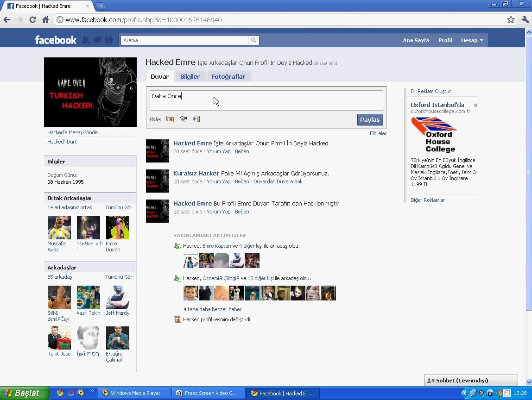Switch to the Duvar tab
This screenshot has height=400, width=532.
tap(159, 76)
